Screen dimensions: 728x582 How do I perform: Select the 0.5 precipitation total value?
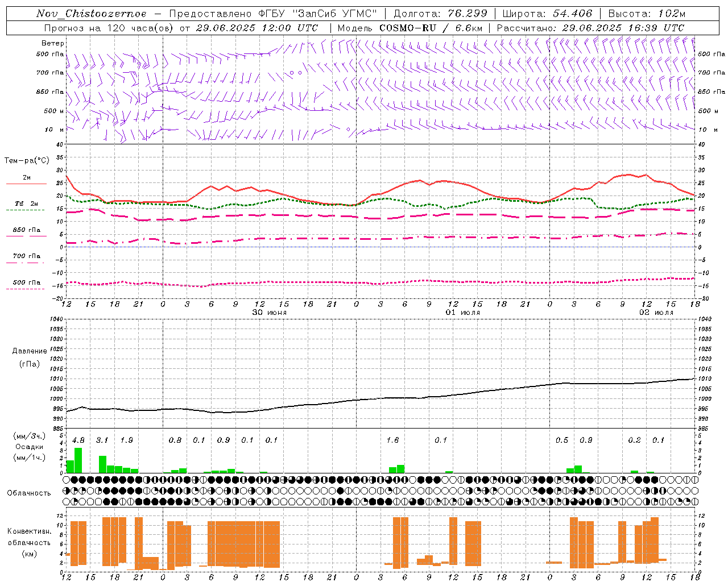tap(562, 440)
